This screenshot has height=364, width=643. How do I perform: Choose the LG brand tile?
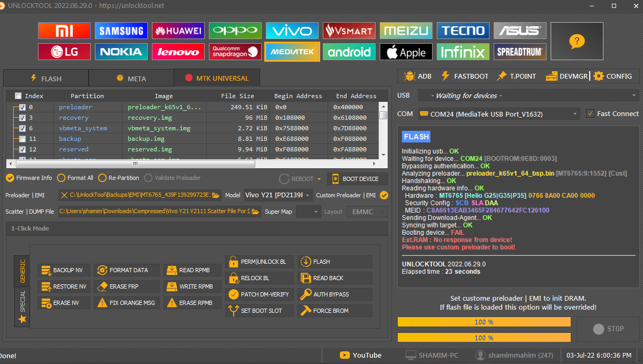point(64,52)
